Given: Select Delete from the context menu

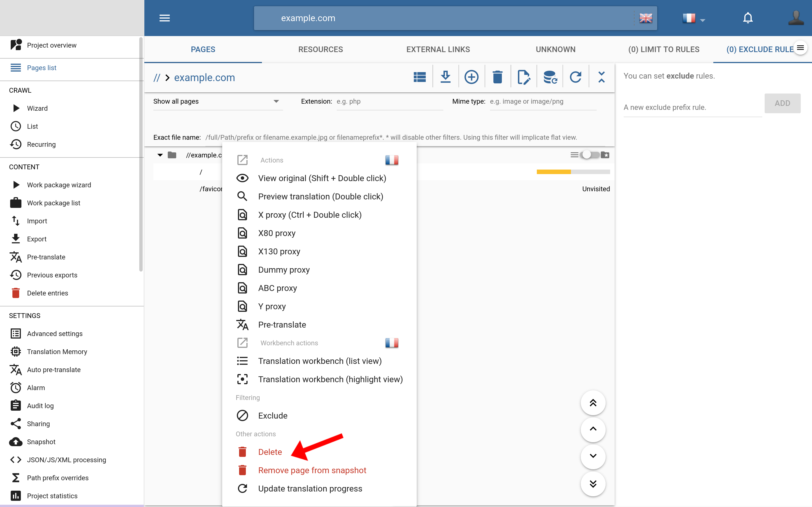Looking at the screenshot, I should pos(270,452).
